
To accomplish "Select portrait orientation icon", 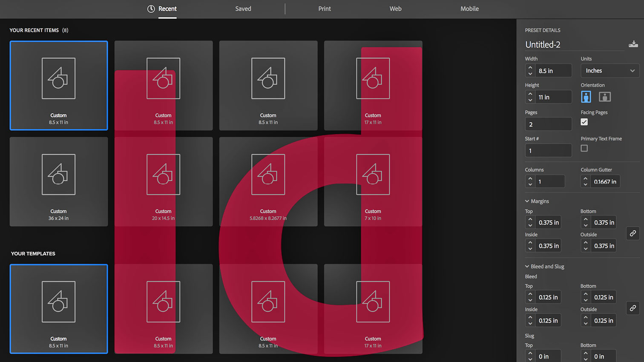I will click(x=586, y=97).
